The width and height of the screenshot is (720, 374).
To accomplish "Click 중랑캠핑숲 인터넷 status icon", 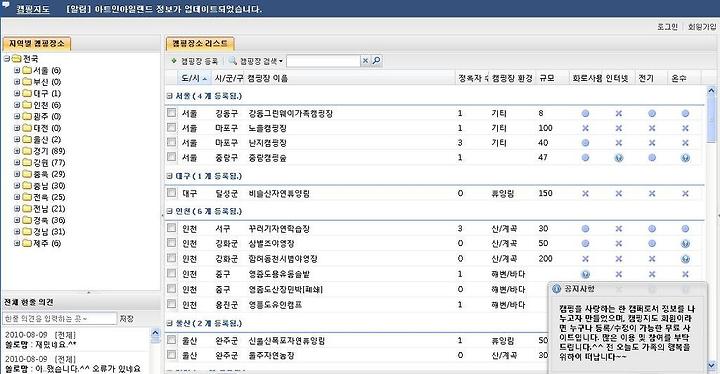I will click(x=619, y=158).
